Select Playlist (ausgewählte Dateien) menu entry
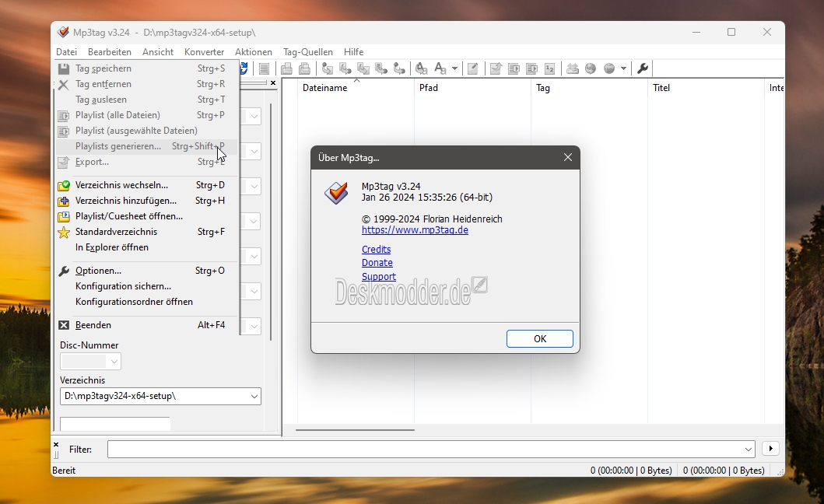Screen dimensions: 824x504 [146, 131]
